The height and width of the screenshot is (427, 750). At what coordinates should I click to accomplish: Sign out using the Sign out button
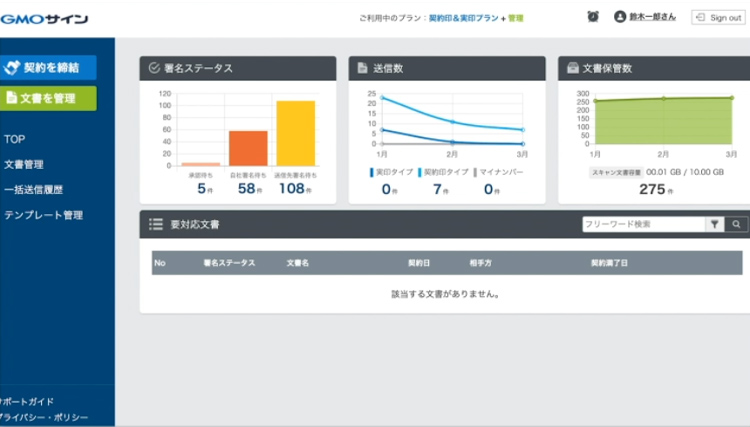tap(717, 17)
